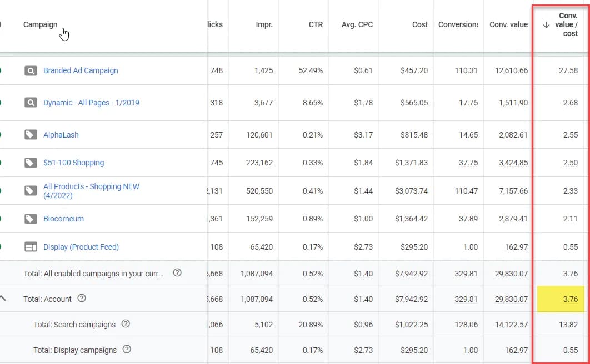Open help for Total: All enabled campaigns
This screenshot has width=590, height=364.
(x=177, y=272)
